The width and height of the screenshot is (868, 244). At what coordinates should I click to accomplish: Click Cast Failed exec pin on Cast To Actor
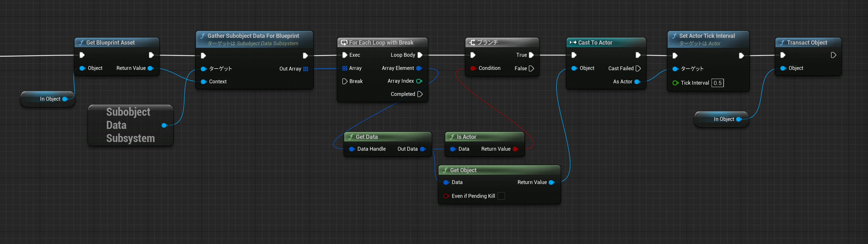pos(638,69)
